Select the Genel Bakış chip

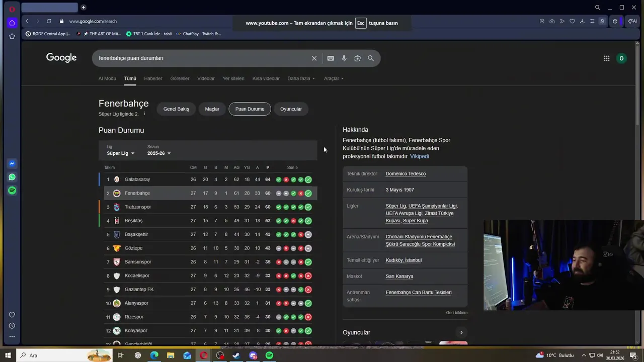pos(176,109)
